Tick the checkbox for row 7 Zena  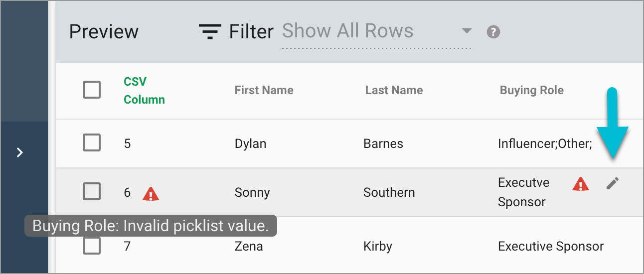pos(92,246)
